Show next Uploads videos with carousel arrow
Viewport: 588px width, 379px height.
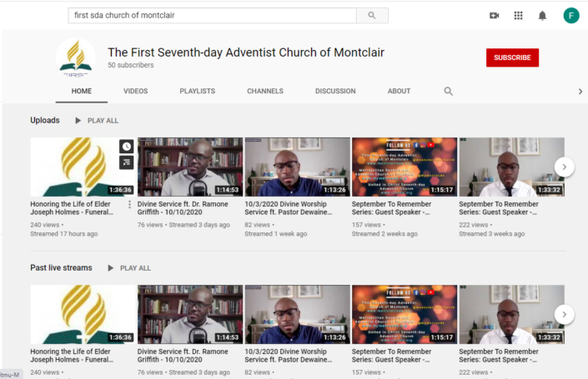point(565,167)
